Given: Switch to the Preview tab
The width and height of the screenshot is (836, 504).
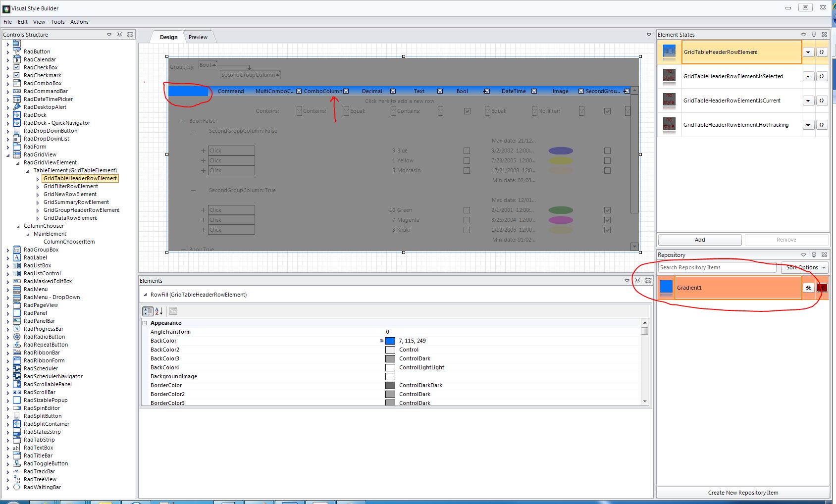Looking at the screenshot, I should tap(198, 37).
